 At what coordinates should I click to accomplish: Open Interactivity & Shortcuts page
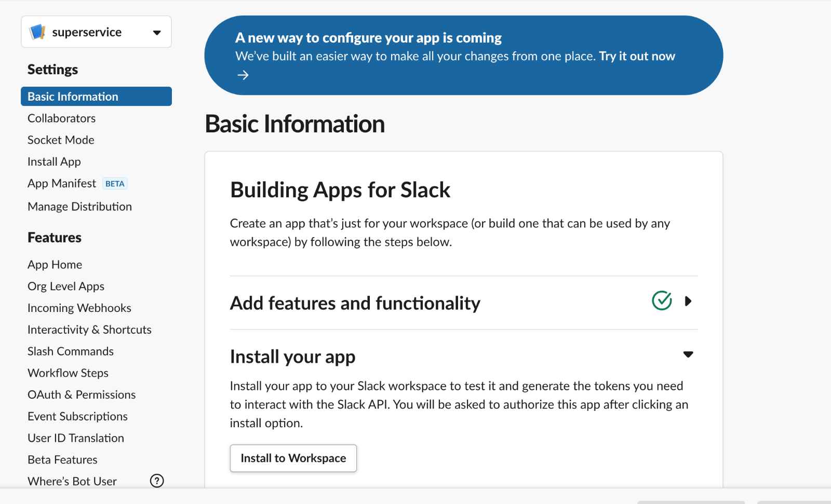pyautogui.click(x=89, y=330)
